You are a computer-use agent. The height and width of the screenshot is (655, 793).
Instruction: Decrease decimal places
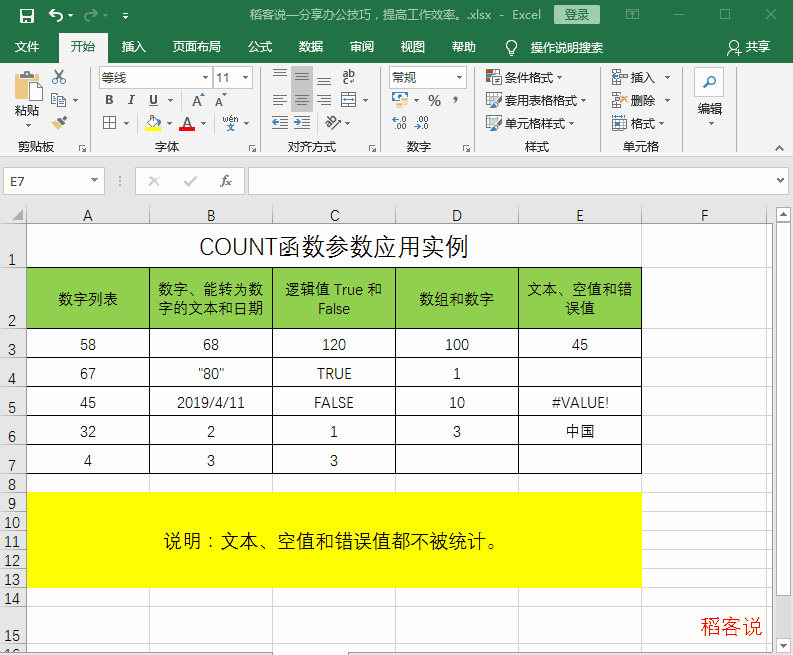(421, 122)
